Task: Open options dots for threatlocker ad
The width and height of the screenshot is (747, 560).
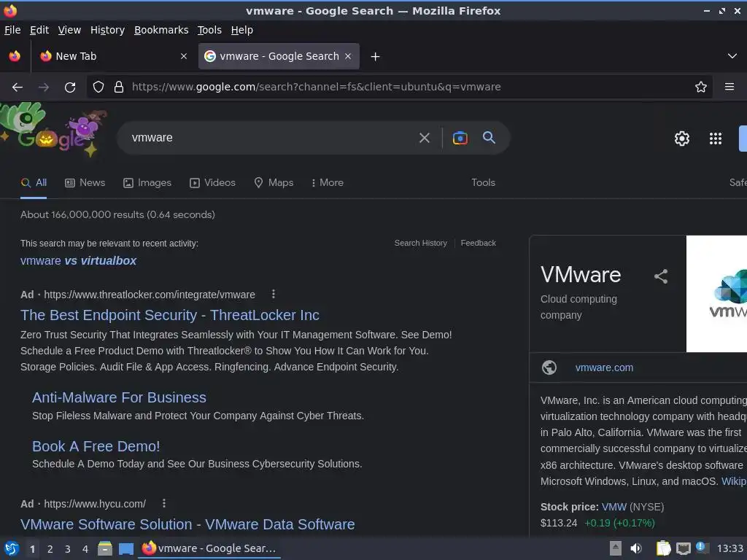Action: coord(274,295)
